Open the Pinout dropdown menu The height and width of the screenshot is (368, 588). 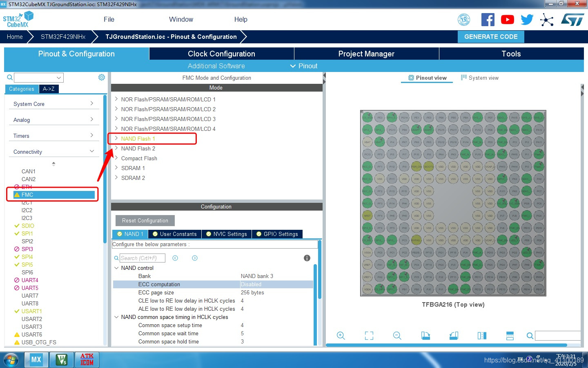(304, 66)
